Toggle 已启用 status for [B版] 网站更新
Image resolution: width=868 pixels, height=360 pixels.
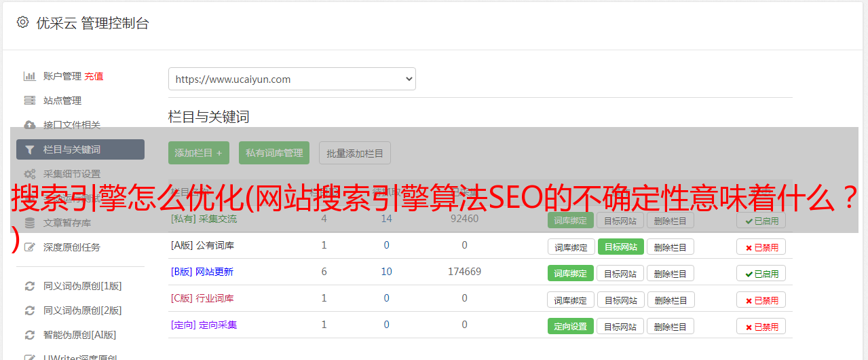coord(761,273)
